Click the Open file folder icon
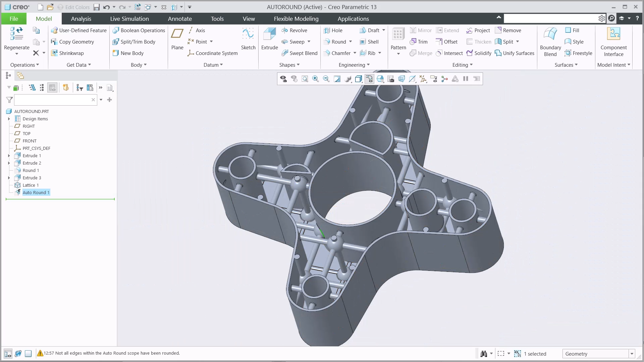This screenshot has height=362, width=644. 50,7
